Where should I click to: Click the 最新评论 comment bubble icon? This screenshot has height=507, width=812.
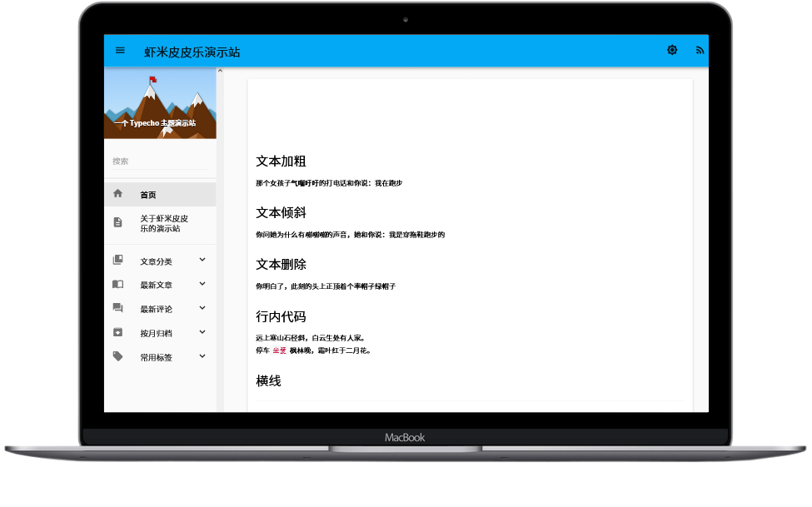[117, 309]
